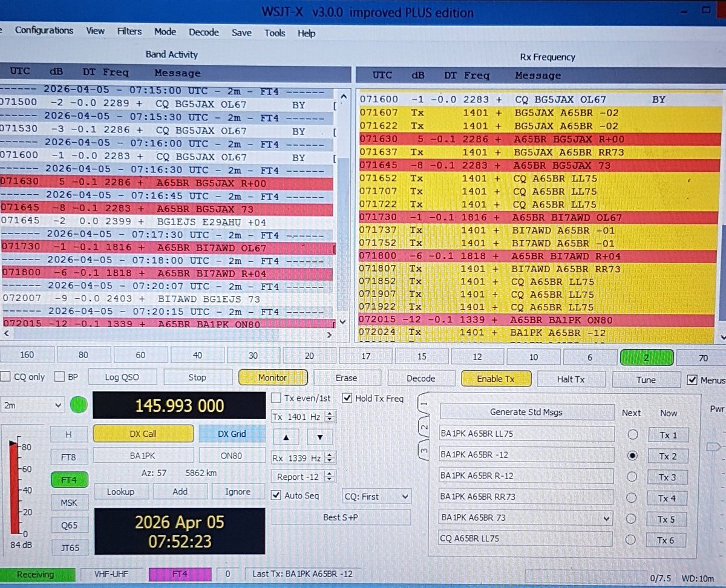Expand the BA1PK A65BR 73 message dropdown
The image size is (726, 588).
point(607,518)
